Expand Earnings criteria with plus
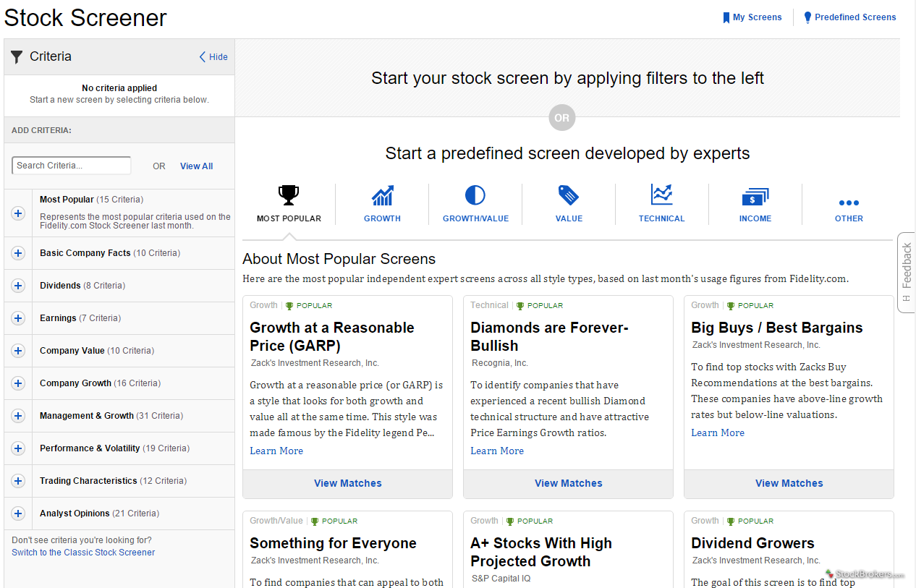 18,318
